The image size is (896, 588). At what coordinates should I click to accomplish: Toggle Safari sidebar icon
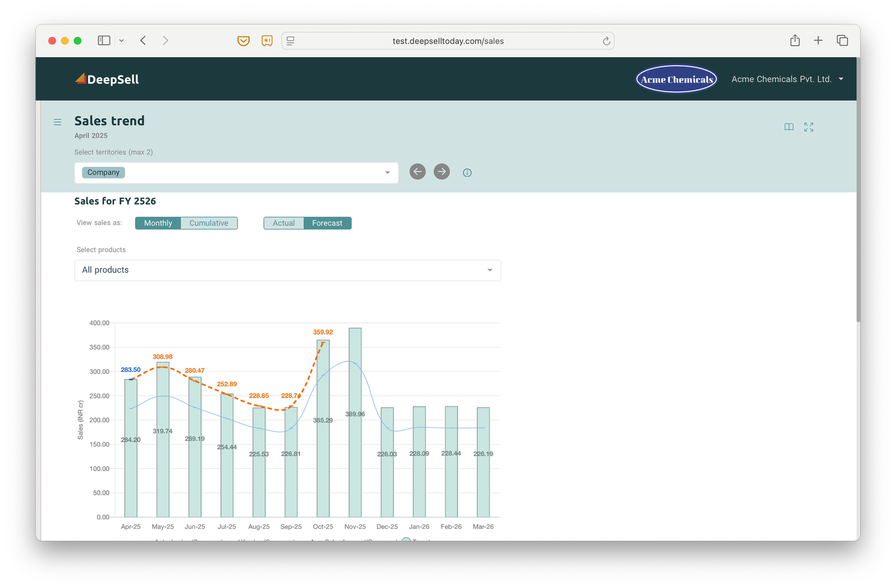104,41
